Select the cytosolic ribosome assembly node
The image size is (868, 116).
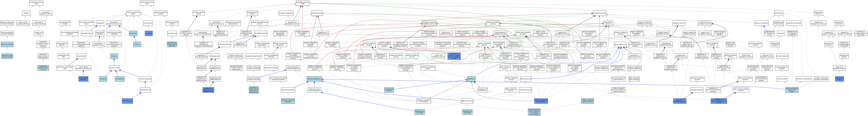pos(288,101)
